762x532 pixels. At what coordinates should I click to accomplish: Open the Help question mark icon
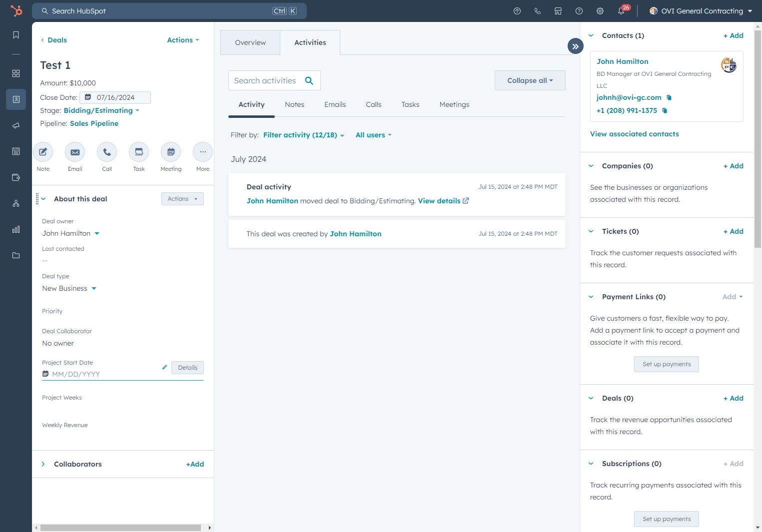pos(579,11)
